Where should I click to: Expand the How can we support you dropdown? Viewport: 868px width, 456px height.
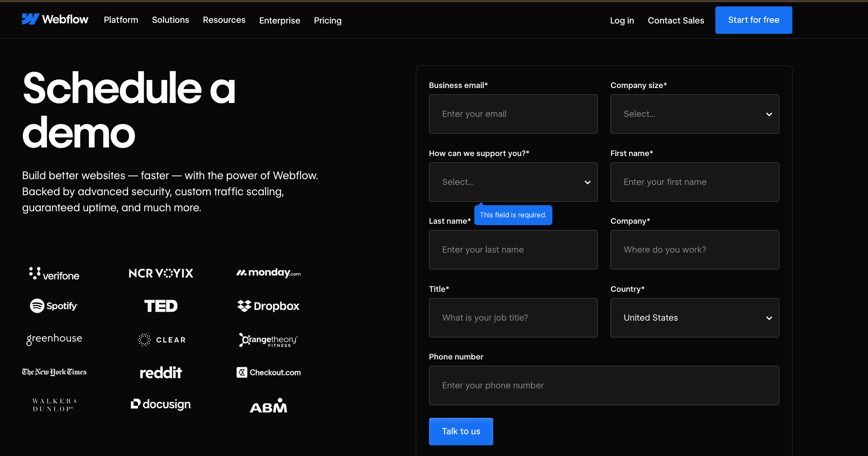point(513,182)
